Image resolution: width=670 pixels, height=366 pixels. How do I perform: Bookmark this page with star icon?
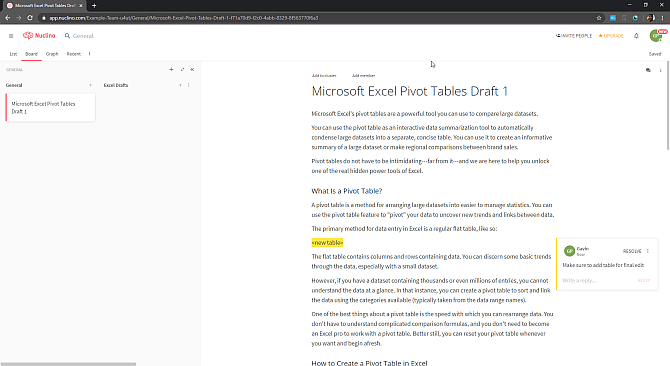point(599,18)
